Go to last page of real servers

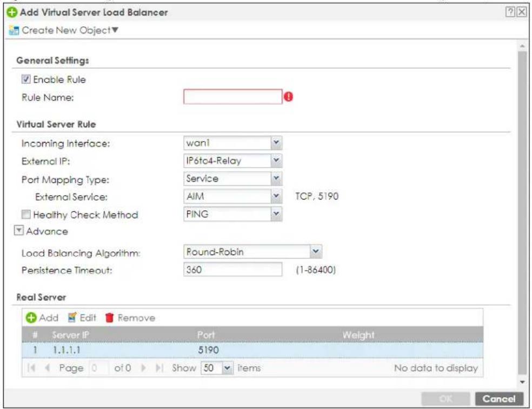[x=159, y=367]
